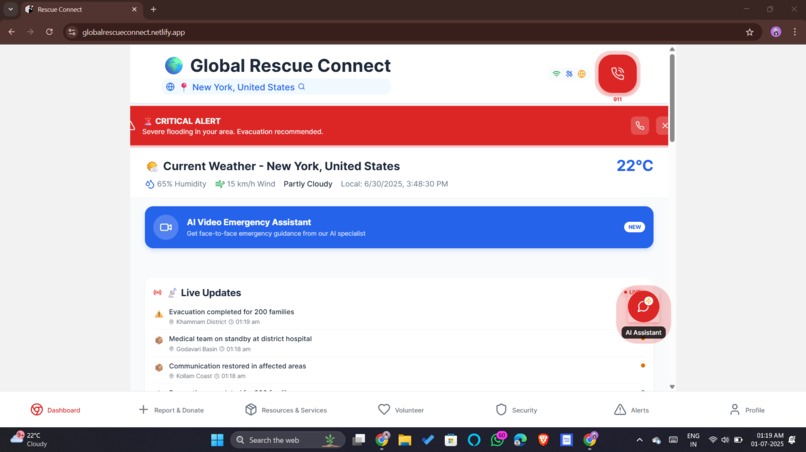Click the scroll down arrow of page scrollbar
This screenshot has width=806, height=452.
coord(672,387)
